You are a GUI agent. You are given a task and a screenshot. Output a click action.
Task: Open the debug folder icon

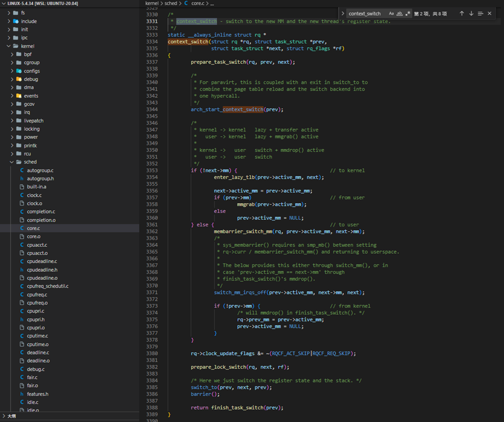coord(19,79)
